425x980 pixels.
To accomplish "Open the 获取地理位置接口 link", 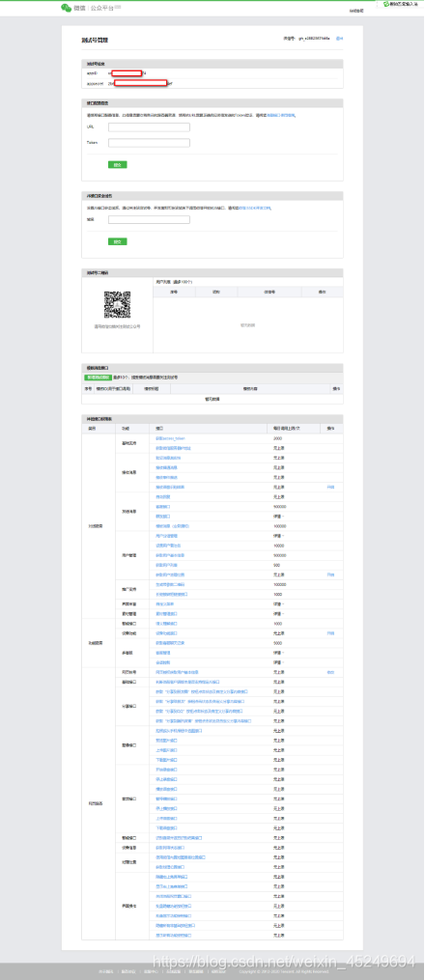I will coord(168,867).
